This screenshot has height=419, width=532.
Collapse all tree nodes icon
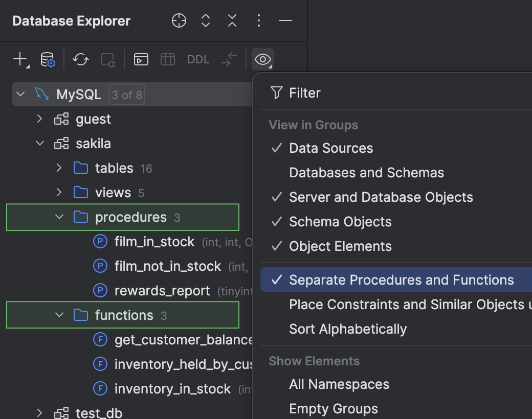232,20
